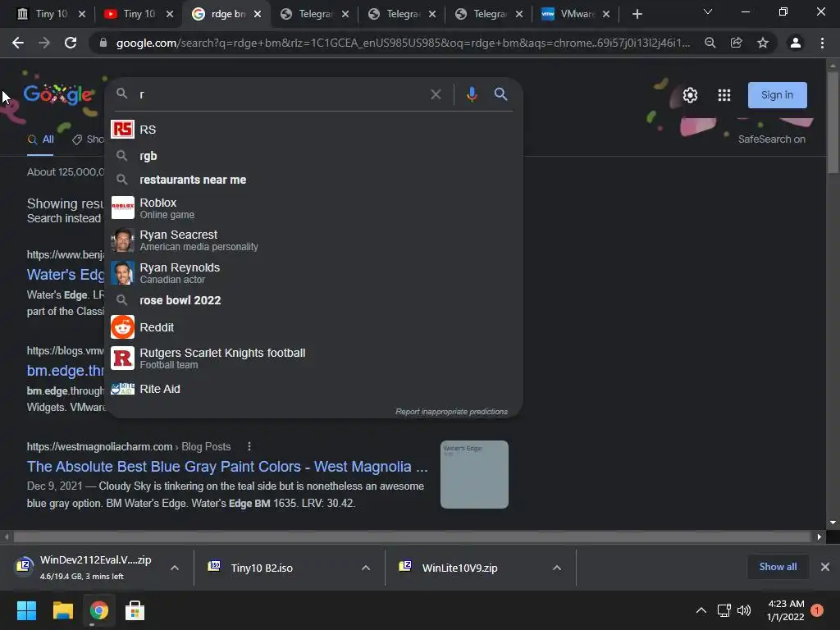Open the notification badge in the taskbar
Viewport: 840px width, 630px height.
click(817, 610)
